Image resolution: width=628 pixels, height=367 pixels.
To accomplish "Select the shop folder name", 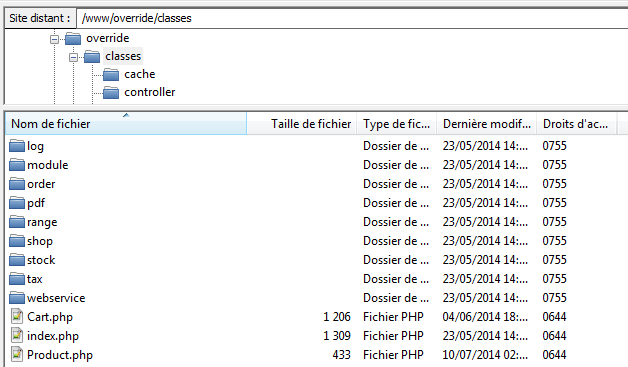I will coord(40,241).
